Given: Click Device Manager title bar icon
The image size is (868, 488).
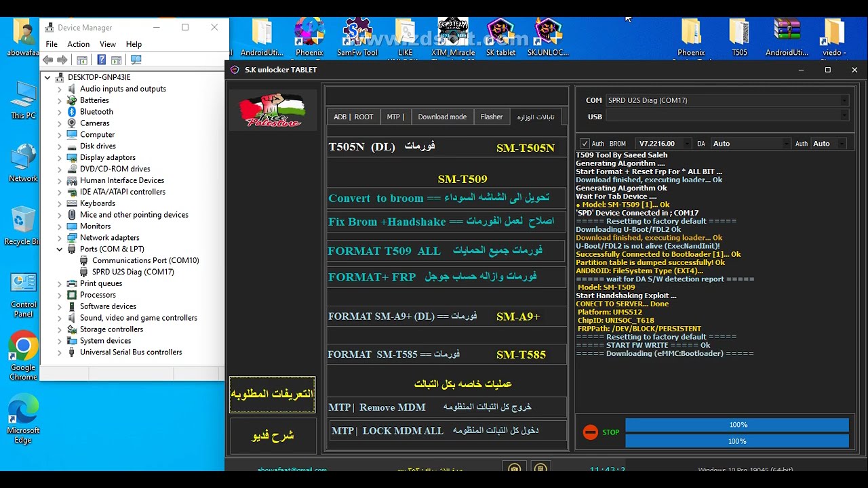Looking at the screenshot, I should [48, 28].
